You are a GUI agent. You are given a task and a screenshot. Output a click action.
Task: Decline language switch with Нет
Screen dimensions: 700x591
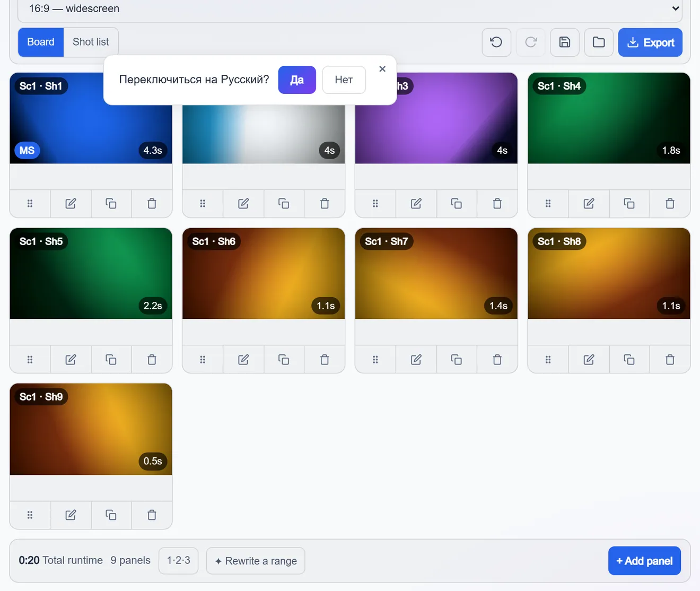click(x=344, y=80)
